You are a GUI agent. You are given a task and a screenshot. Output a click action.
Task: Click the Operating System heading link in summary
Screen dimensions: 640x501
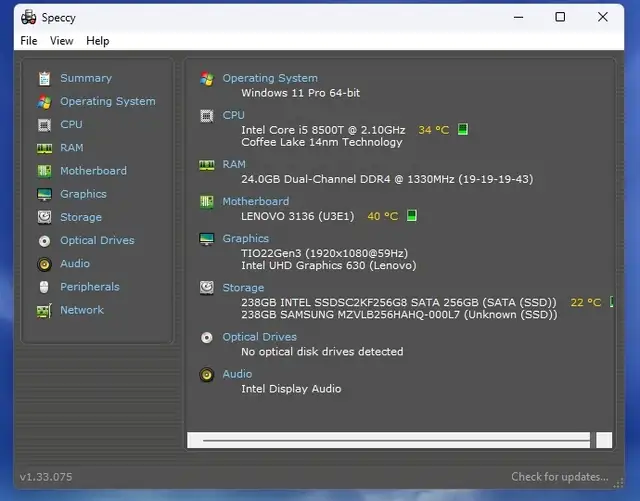click(270, 78)
